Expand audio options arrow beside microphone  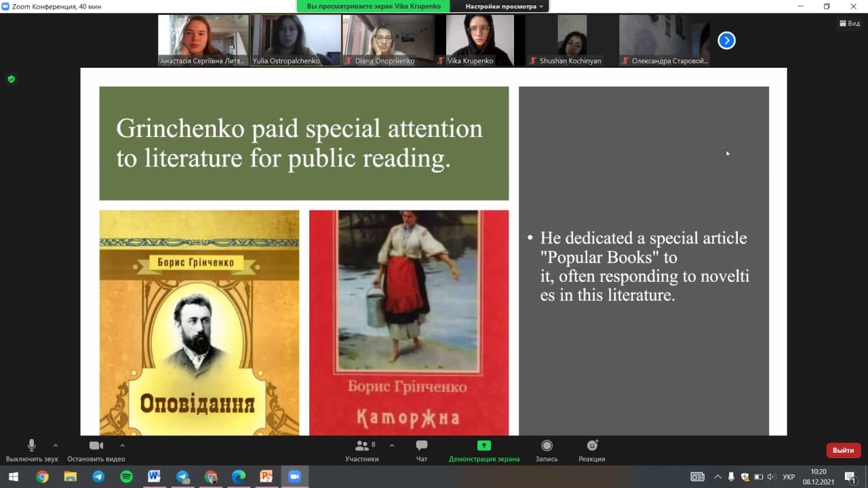56,445
